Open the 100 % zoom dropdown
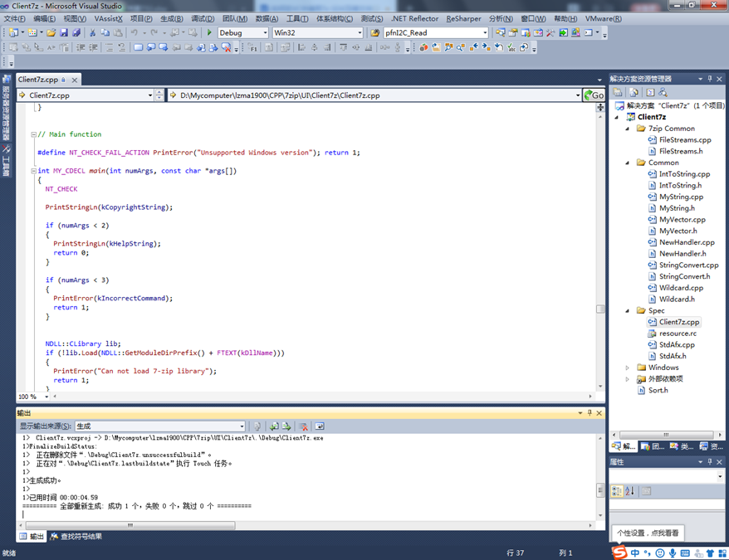The width and height of the screenshot is (729, 560). tap(46, 397)
